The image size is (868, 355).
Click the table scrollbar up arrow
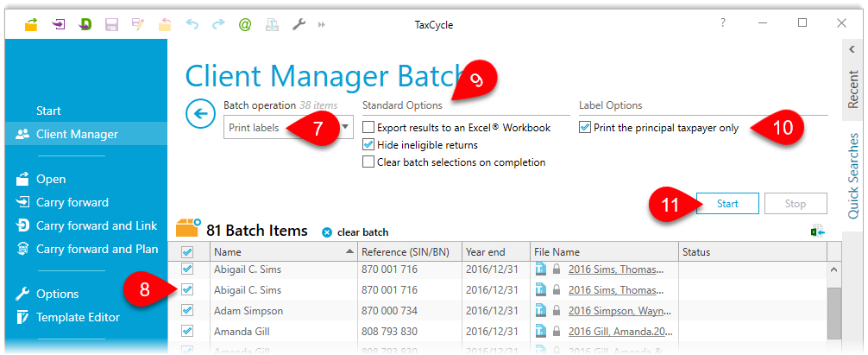tap(834, 269)
